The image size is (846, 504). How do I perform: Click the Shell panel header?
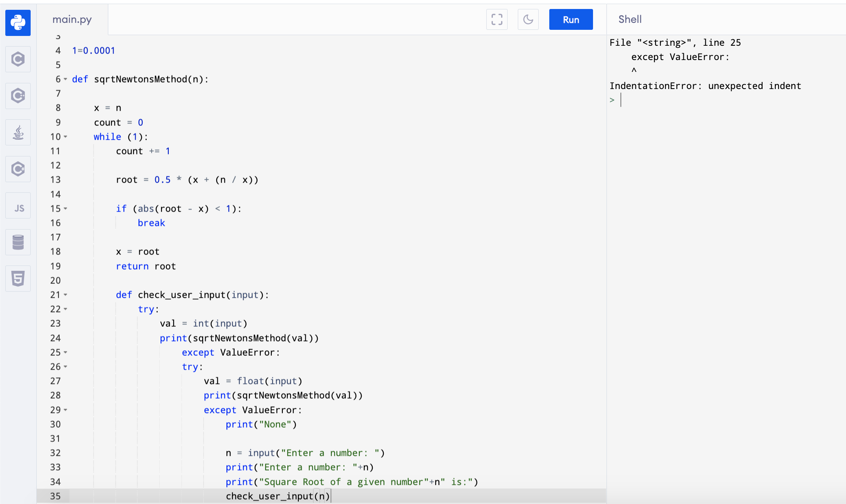[630, 19]
